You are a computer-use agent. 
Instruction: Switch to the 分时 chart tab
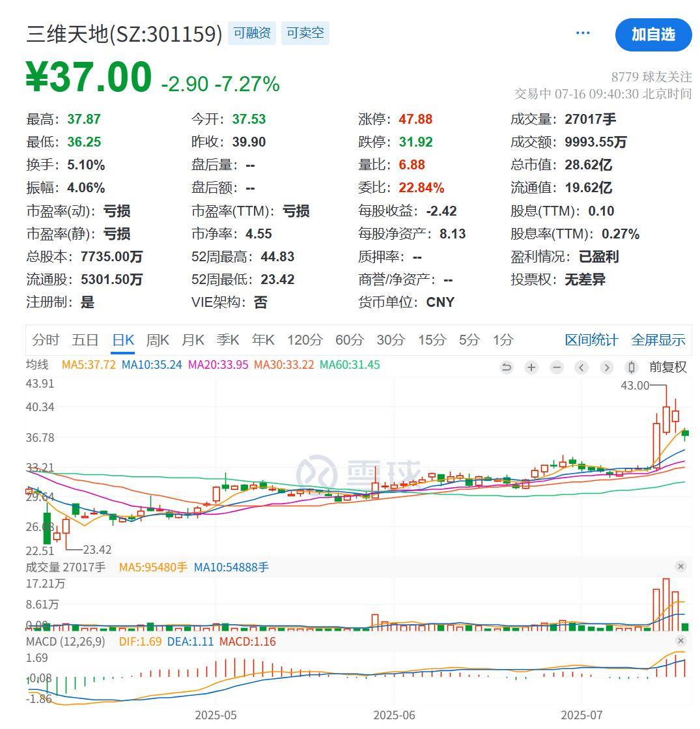click(x=46, y=340)
